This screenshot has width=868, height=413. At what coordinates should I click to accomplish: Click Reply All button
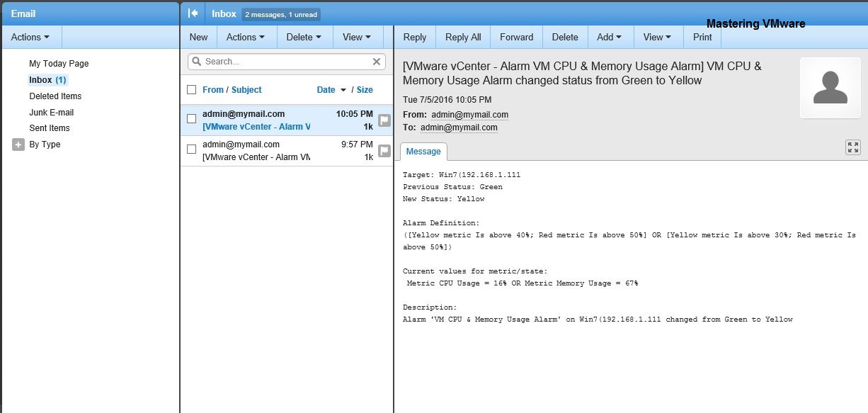click(463, 37)
